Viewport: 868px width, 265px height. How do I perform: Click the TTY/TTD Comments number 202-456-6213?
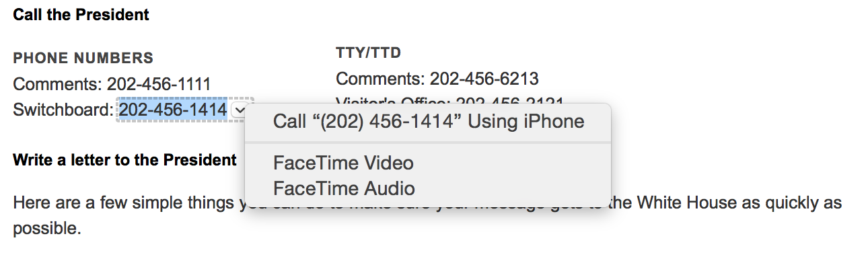pos(484,79)
